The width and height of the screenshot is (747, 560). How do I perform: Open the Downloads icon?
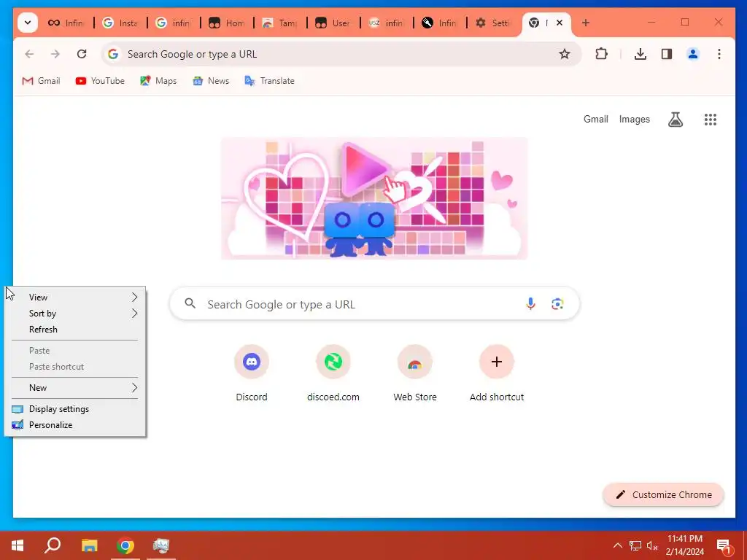point(640,54)
